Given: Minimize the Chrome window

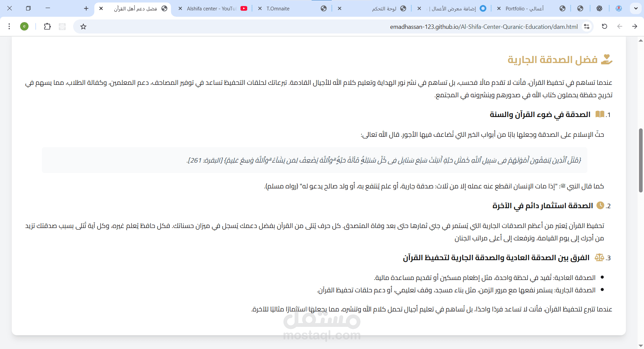Looking at the screenshot, I should point(48,8).
